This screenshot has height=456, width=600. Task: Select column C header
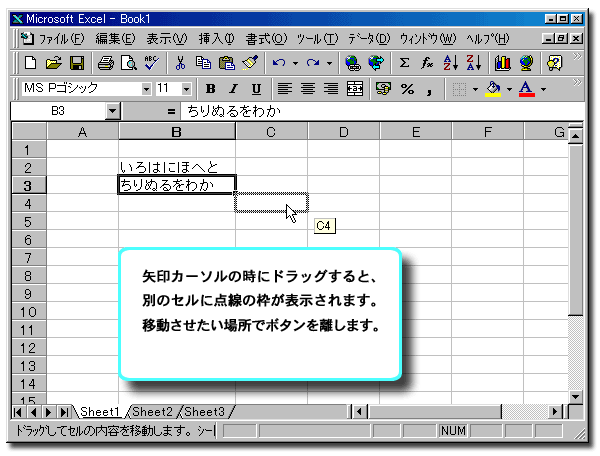pyautogui.click(x=271, y=132)
